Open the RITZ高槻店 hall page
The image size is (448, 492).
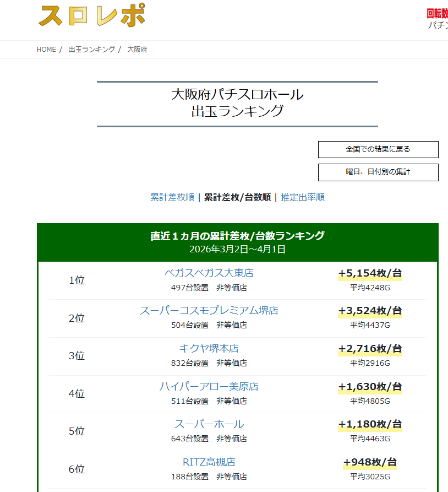click(209, 462)
